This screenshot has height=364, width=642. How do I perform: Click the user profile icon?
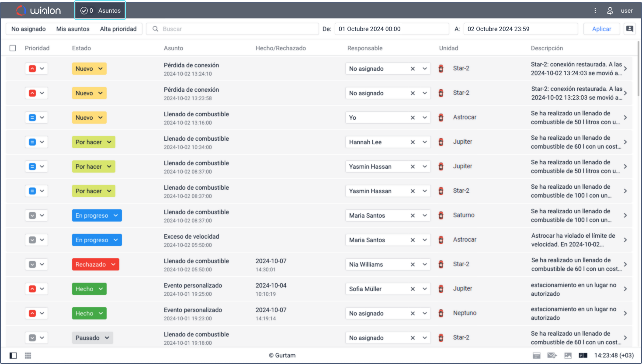(610, 10)
